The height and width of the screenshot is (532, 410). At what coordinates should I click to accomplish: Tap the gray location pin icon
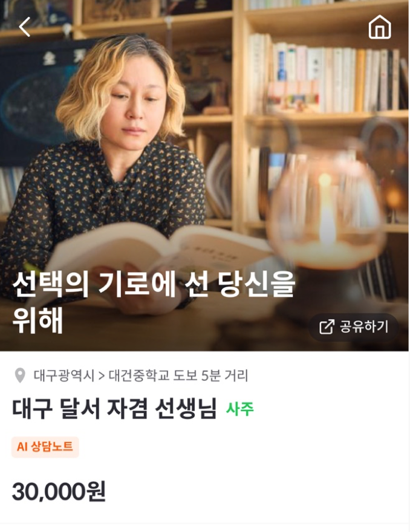coord(20,375)
